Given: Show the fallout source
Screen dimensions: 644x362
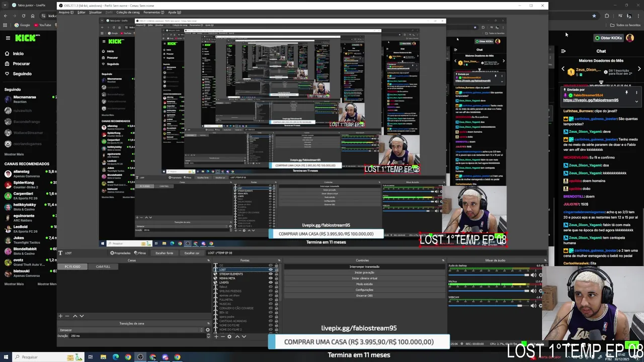Looking at the screenshot, I should click(x=270, y=287).
